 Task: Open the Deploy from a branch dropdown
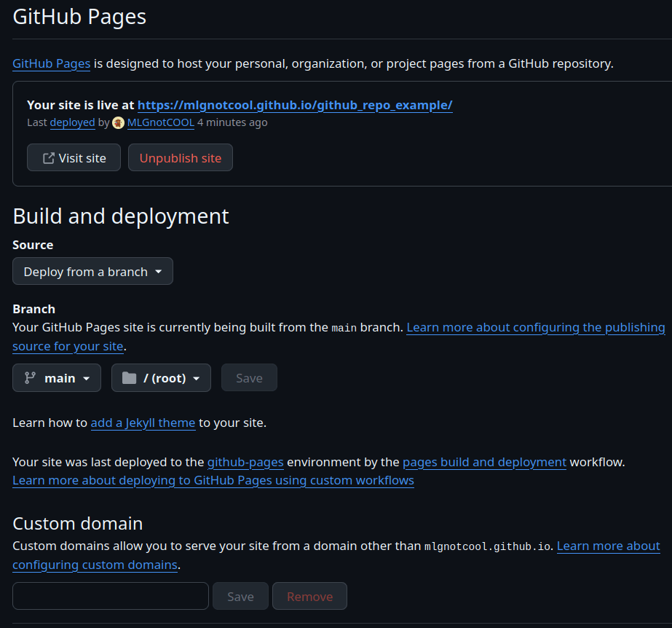pyautogui.click(x=92, y=271)
